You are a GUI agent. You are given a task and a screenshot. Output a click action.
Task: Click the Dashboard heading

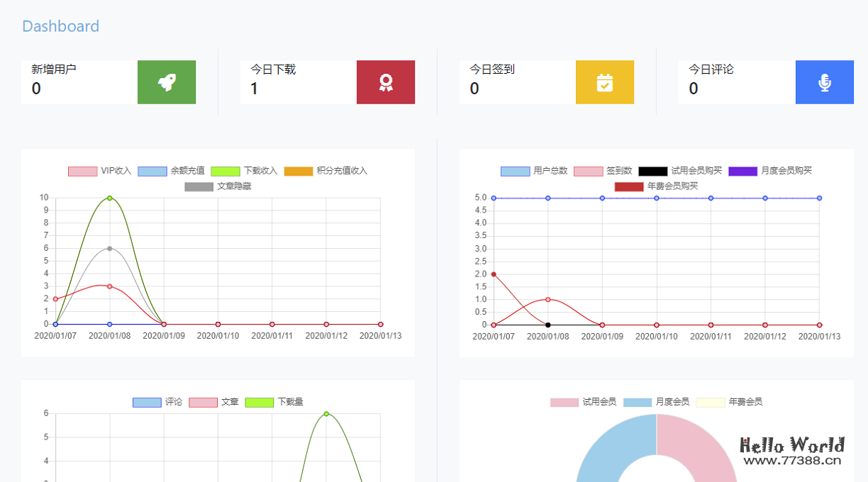click(60, 26)
